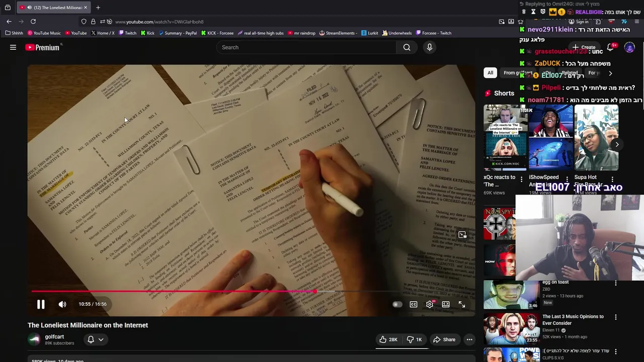Click the miniplayer icon on the video
644x362 pixels.
462,235
